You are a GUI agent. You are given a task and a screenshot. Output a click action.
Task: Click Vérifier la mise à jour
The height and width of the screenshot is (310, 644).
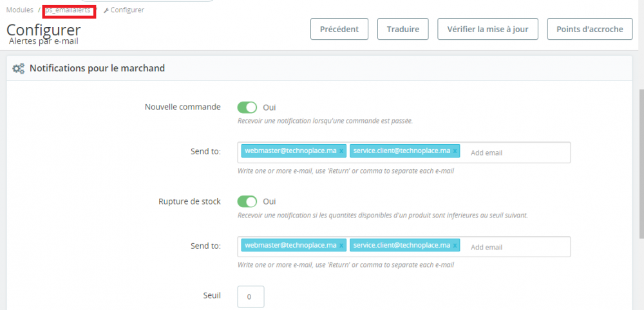click(x=488, y=29)
